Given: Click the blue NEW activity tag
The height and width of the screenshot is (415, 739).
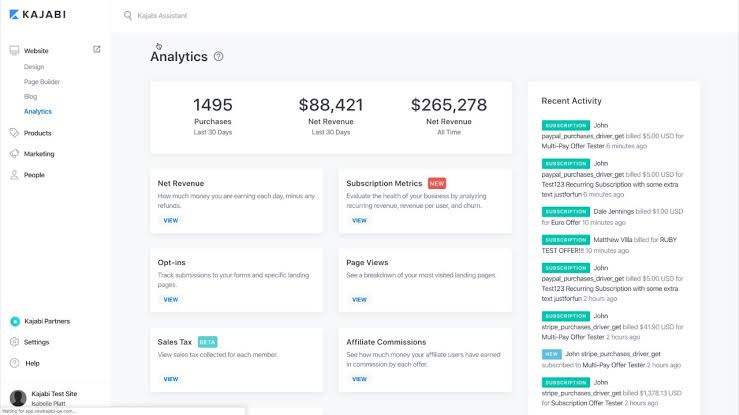Looking at the screenshot, I should [551, 354].
